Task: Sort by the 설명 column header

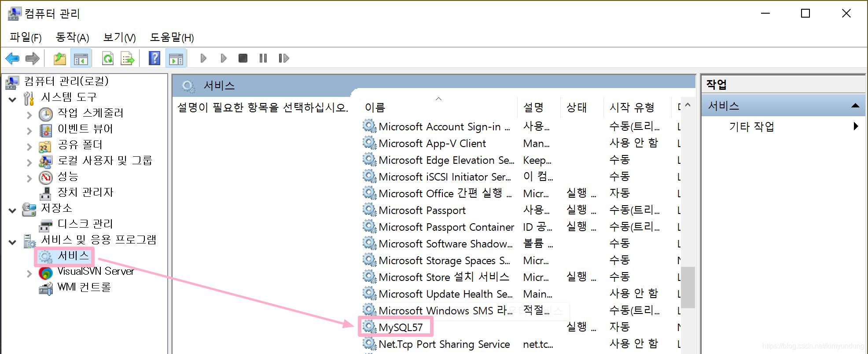Action: click(x=533, y=107)
